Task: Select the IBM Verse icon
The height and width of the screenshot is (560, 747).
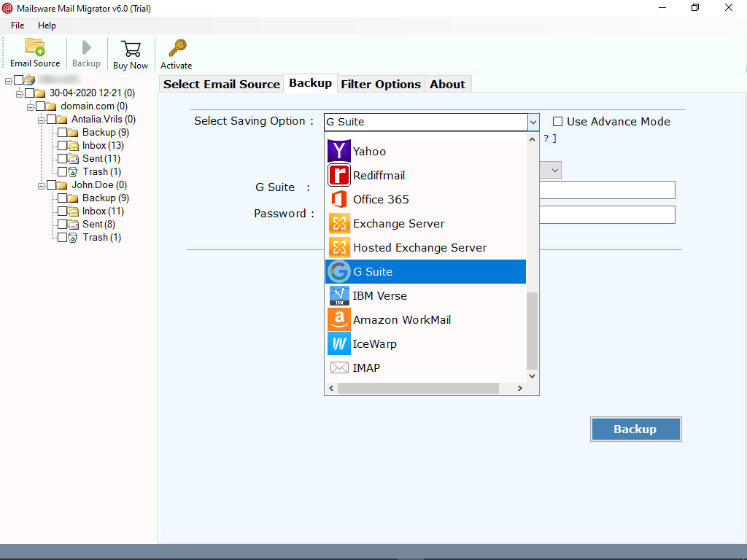Action: click(338, 296)
